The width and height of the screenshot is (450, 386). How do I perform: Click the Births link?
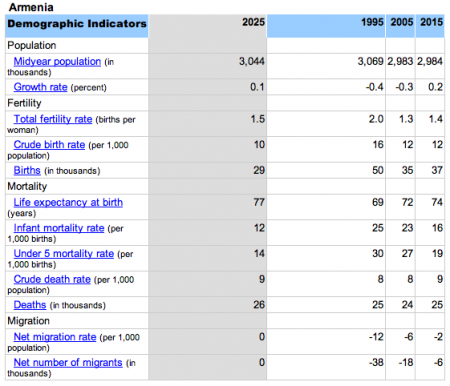27,170
